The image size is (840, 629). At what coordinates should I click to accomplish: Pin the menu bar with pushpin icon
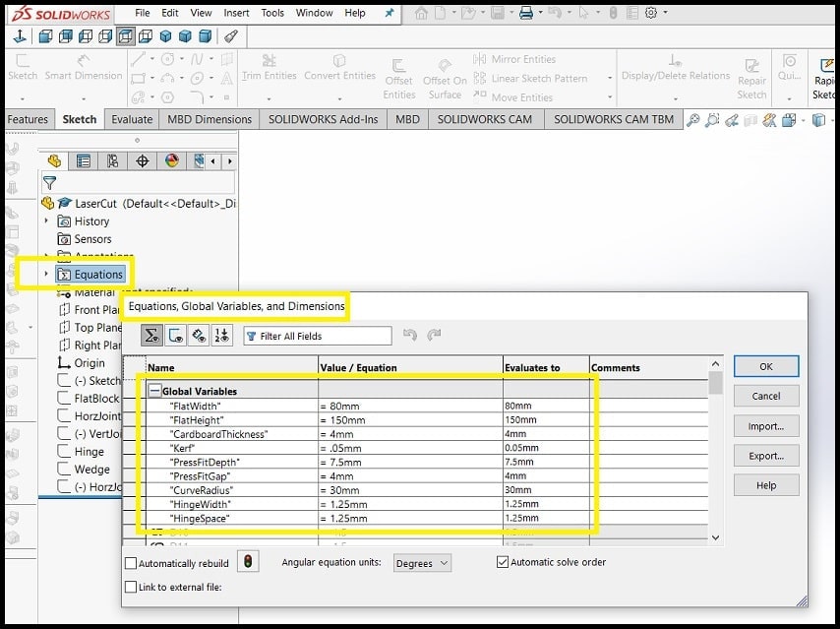pos(390,13)
